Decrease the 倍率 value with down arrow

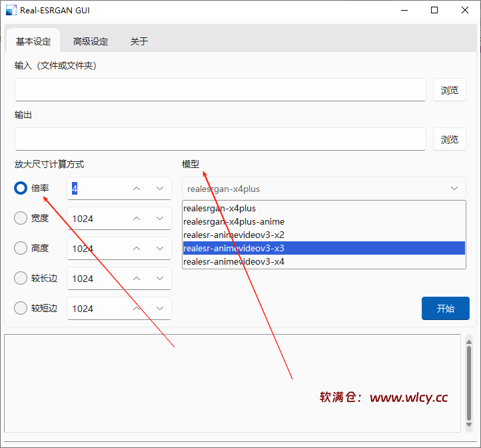160,188
